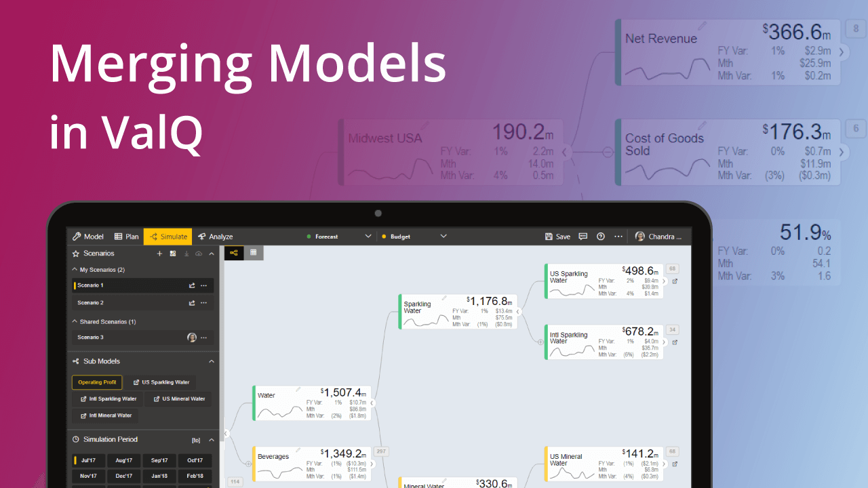Open the top bar more options ellipsis

pos(618,237)
